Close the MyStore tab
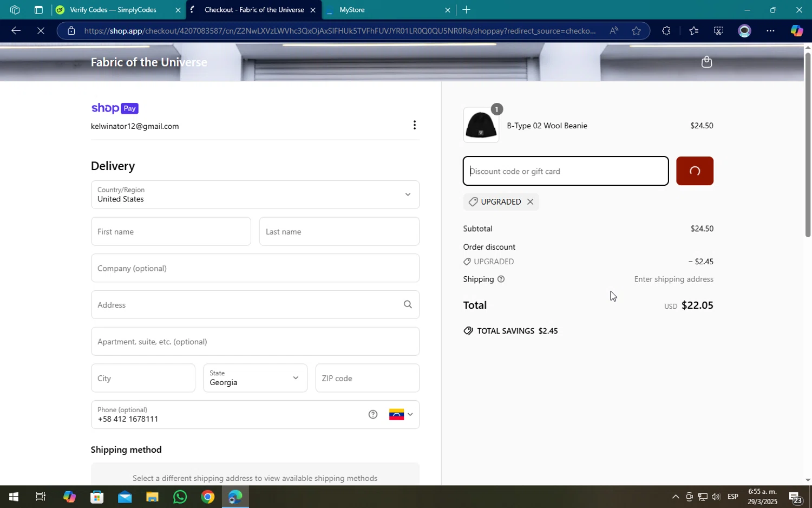The image size is (812, 508). [448, 10]
